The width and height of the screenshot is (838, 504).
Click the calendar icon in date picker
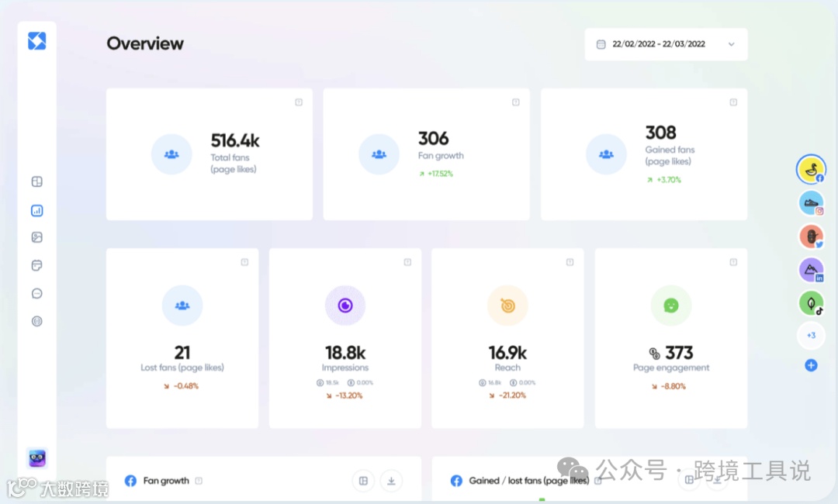pyautogui.click(x=601, y=44)
